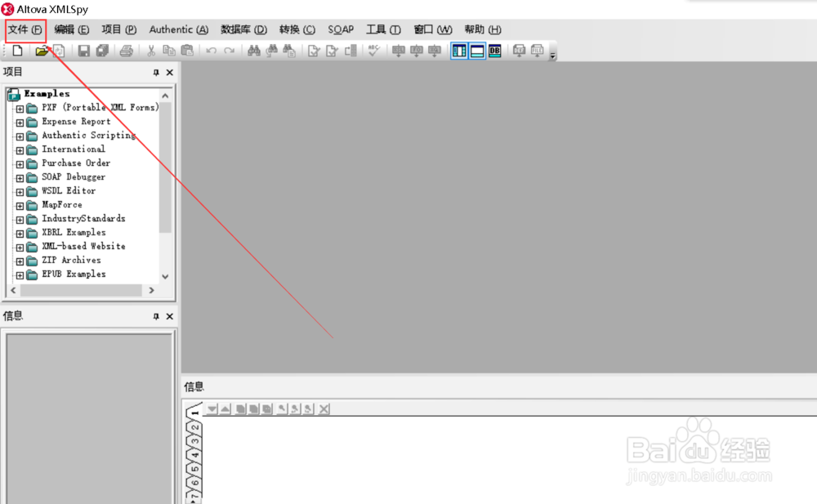Open the SOAP menu

click(341, 29)
